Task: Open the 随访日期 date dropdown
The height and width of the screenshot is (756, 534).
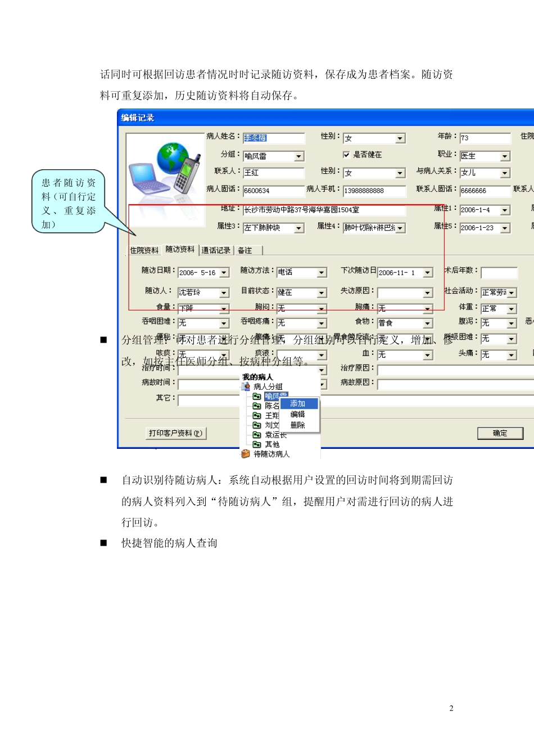Action: coord(224,273)
